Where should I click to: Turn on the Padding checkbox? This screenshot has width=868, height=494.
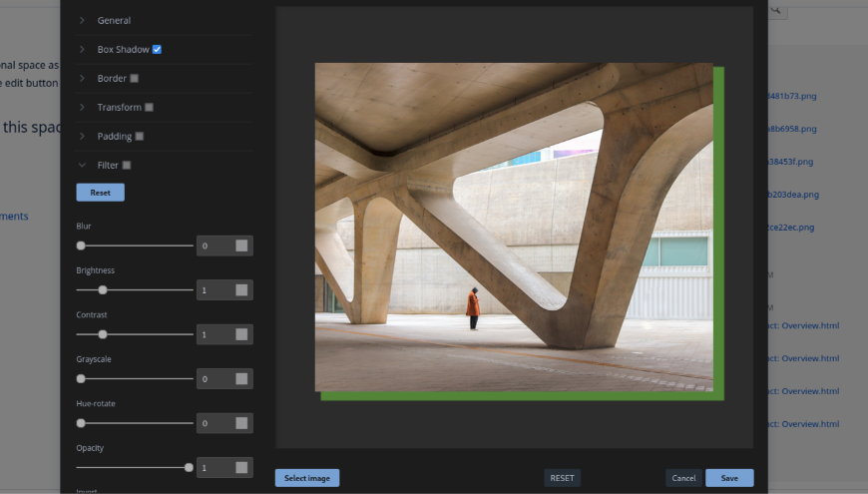point(140,136)
